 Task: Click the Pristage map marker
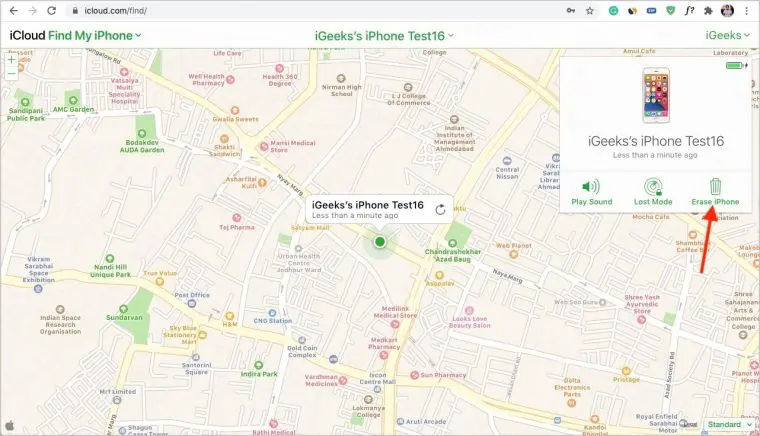tap(626, 371)
